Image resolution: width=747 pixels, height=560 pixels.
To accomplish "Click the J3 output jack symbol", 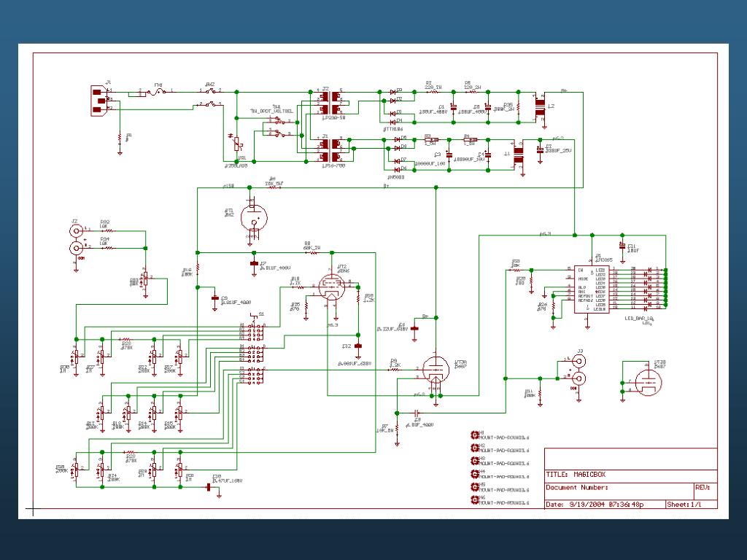I will pyautogui.click(x=578, y=370).
